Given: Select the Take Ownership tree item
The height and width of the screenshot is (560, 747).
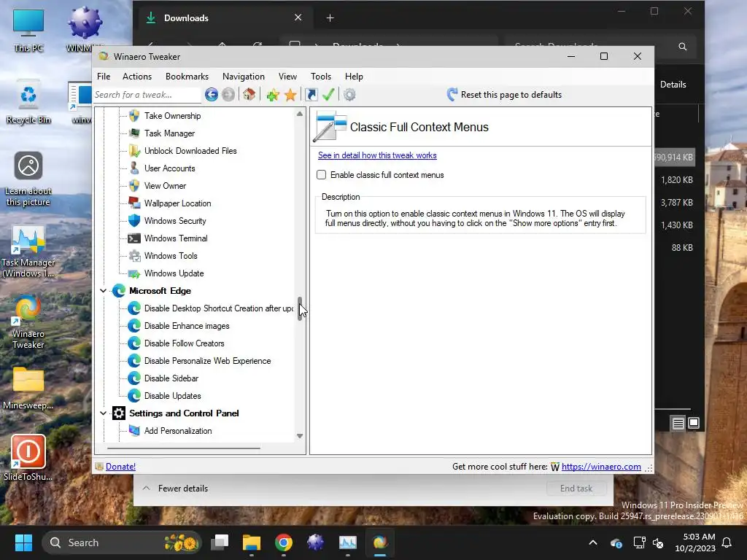Looking at the screenshot, I should tap(172, 116).
